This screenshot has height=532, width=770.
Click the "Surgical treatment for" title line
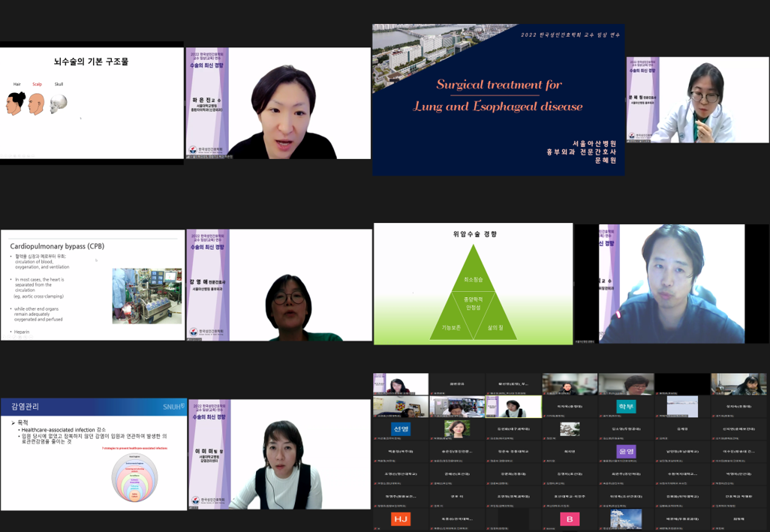(499, 84)
